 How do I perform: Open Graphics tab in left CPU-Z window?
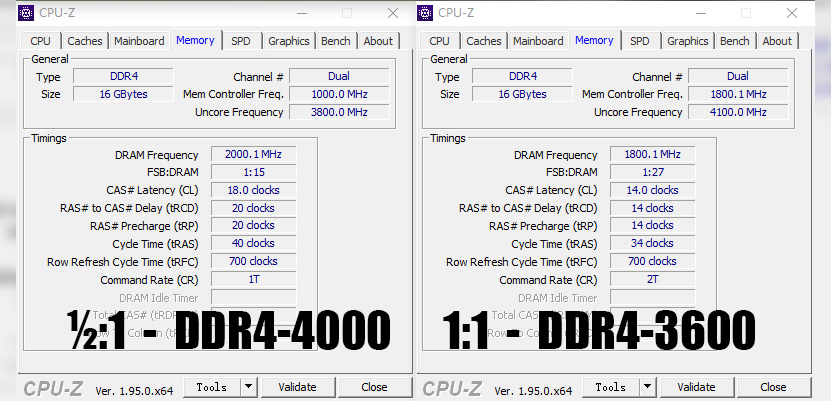point(289,41)
